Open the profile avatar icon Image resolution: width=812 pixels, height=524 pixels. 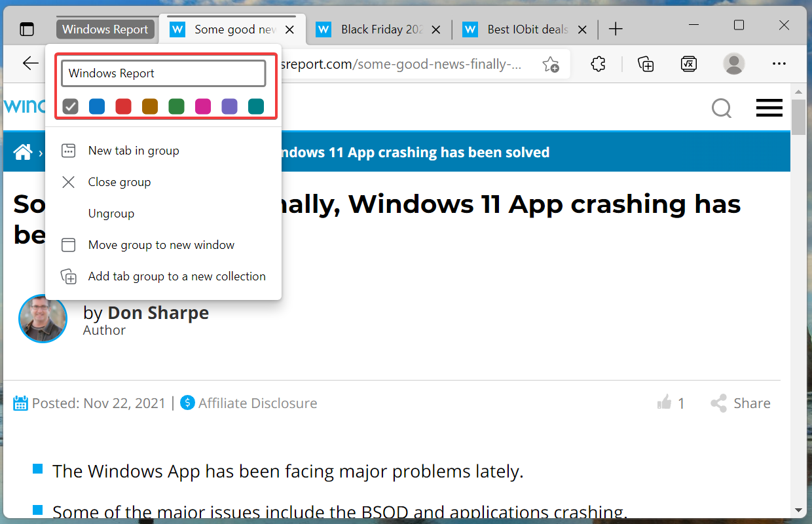coord(734,64)
